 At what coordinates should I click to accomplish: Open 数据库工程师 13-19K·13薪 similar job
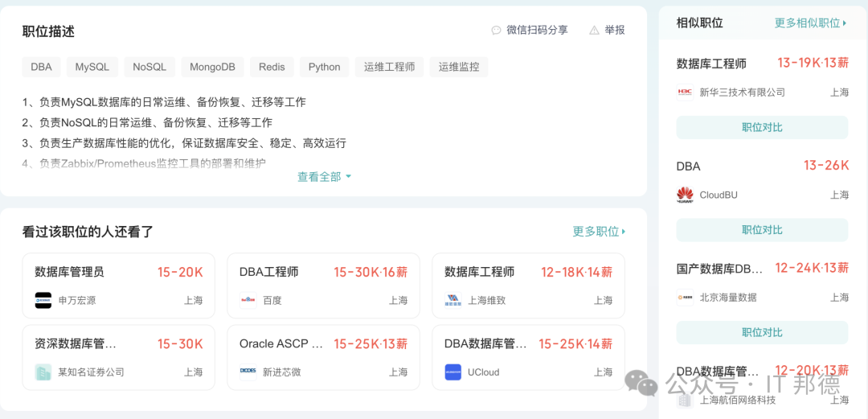pos(711,64)
